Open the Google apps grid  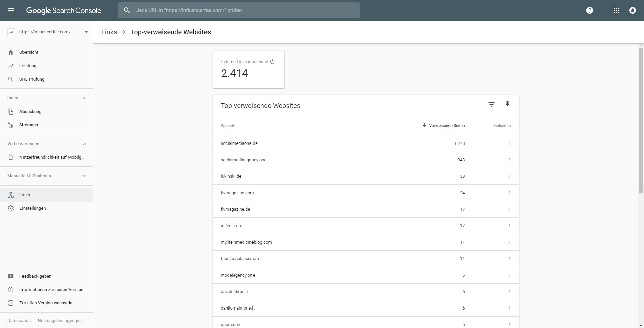tap(616, 10)
